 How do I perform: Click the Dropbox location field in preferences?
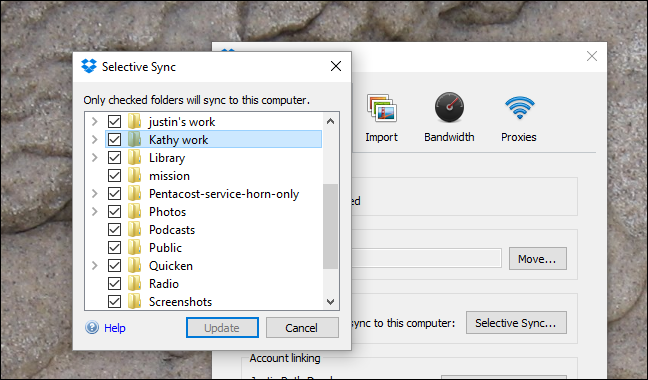(x=426, y=258)
